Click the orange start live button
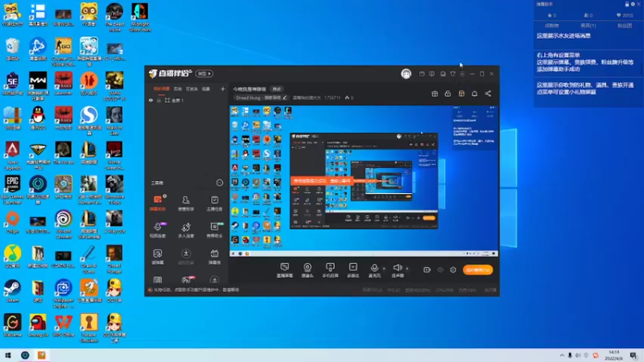 click(x=477, y=269)
